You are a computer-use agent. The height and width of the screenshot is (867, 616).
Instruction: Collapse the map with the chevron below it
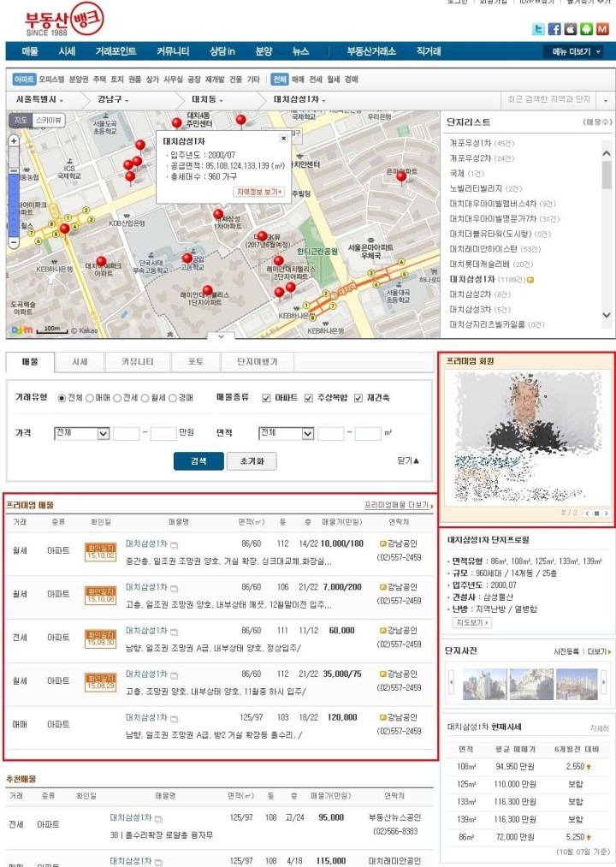pos(221,336)
